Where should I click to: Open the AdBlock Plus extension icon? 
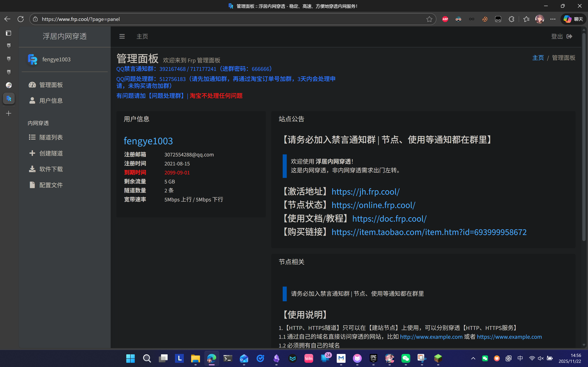pyautogui.click(x=445, y=19)
